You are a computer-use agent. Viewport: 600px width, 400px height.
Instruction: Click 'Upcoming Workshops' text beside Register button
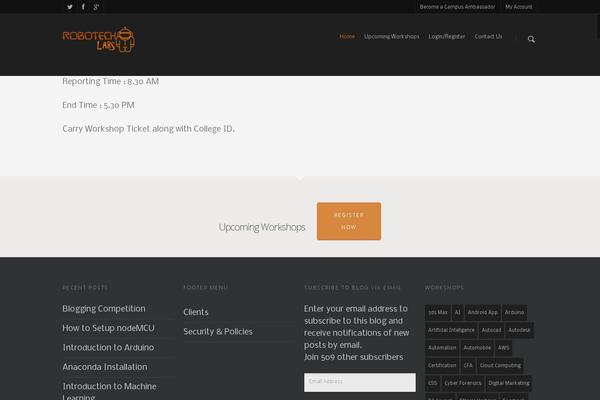(262, 227)
